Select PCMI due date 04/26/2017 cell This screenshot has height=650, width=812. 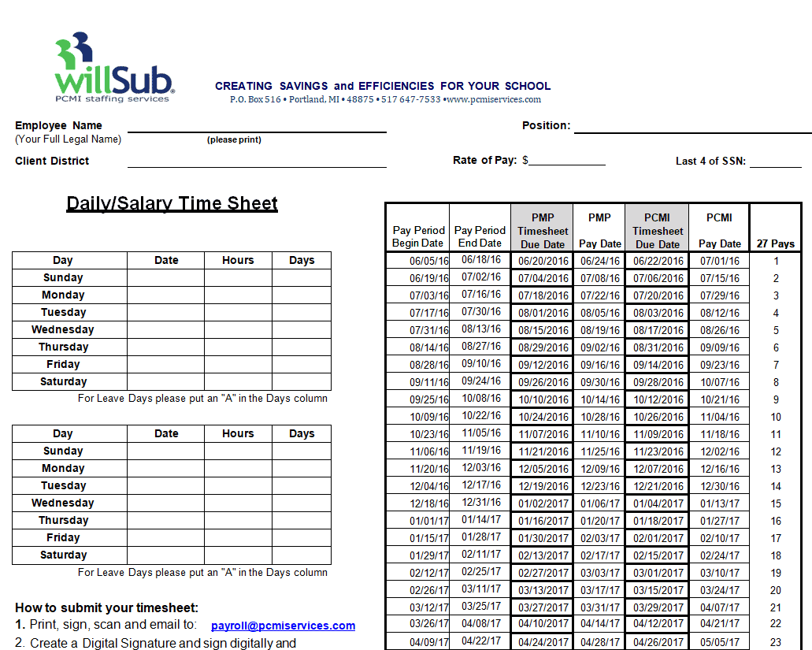(658, 642)
